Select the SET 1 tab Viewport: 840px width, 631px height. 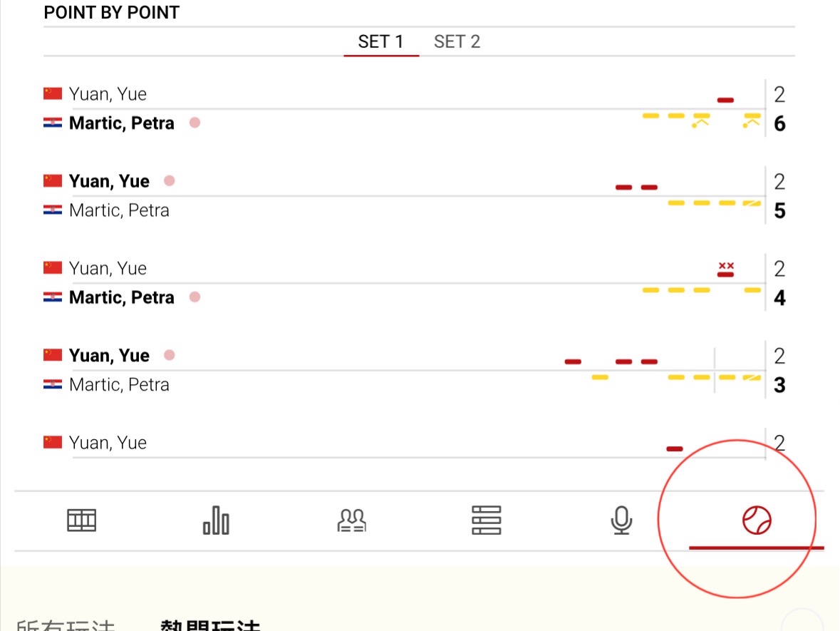tap(380, 41)
